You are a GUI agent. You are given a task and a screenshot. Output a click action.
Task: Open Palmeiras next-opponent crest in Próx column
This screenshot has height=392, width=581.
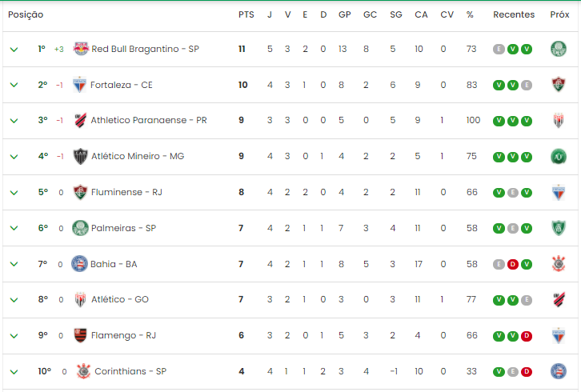pyautogui.click(x=559, y=228)
